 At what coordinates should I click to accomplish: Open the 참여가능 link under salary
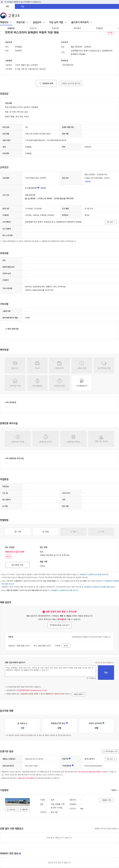click(88, 182)
